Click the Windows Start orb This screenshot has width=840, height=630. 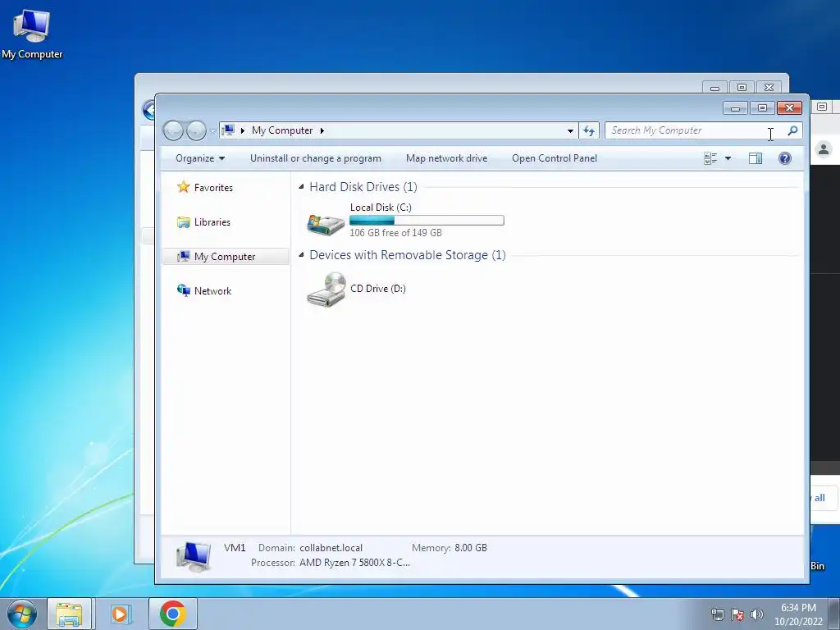[x=22, y=614]
